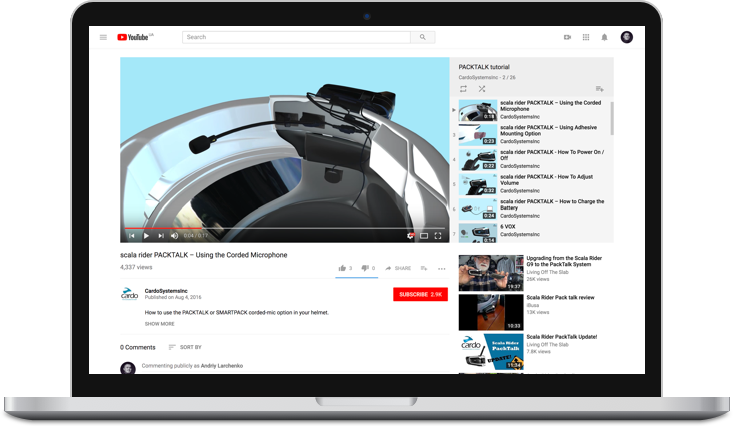Like the video with thumbs up
The width and height of the screenshot is (733, 426).
(x=343, y=268)
